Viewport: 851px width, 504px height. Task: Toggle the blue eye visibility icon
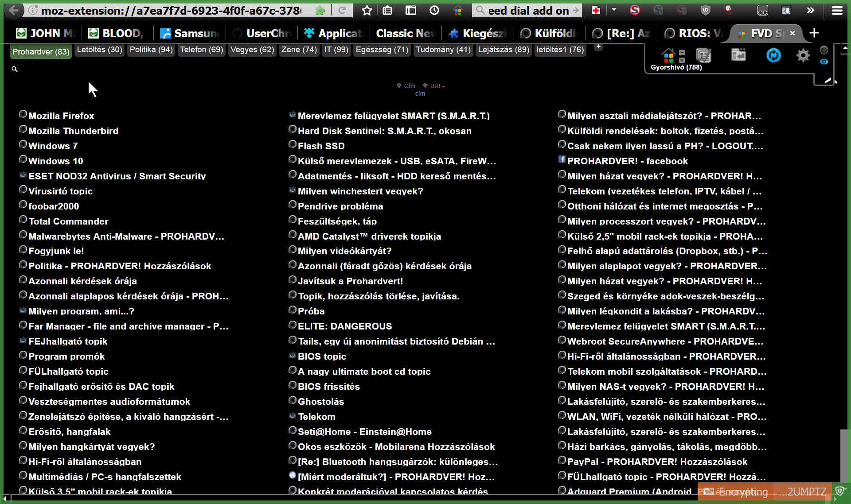[x=824, y=62]
